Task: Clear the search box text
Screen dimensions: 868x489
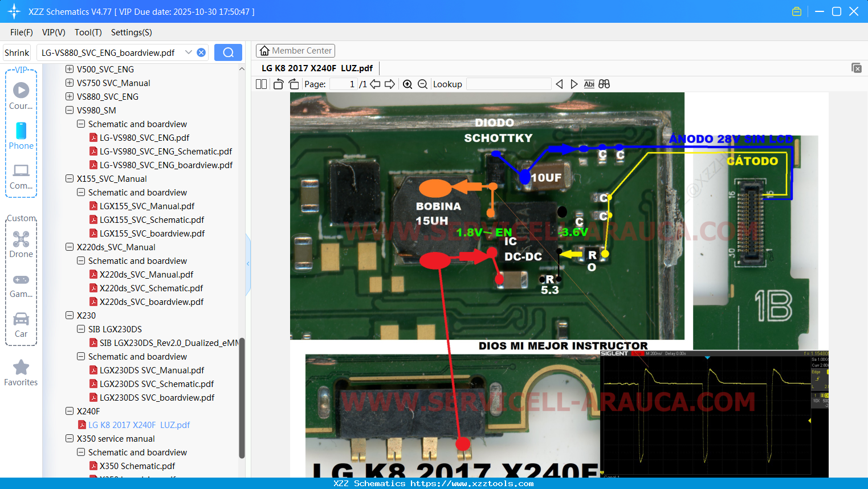Action: click(201, 52)
